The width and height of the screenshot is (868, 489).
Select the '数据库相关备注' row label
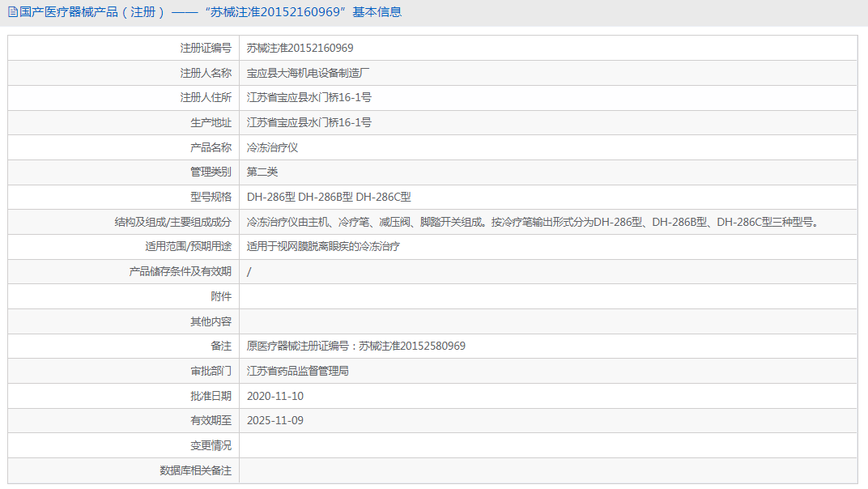click(197, 470)
